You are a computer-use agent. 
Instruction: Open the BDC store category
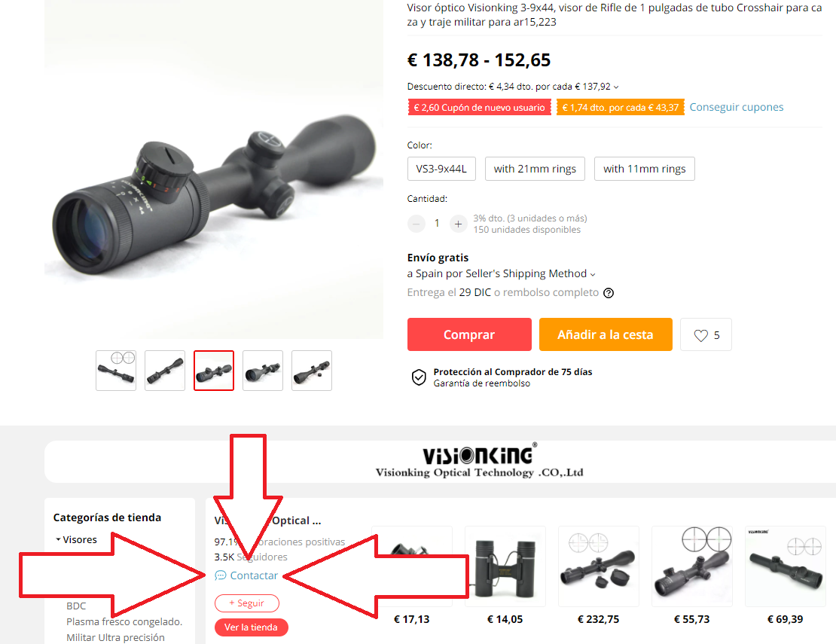76,606
